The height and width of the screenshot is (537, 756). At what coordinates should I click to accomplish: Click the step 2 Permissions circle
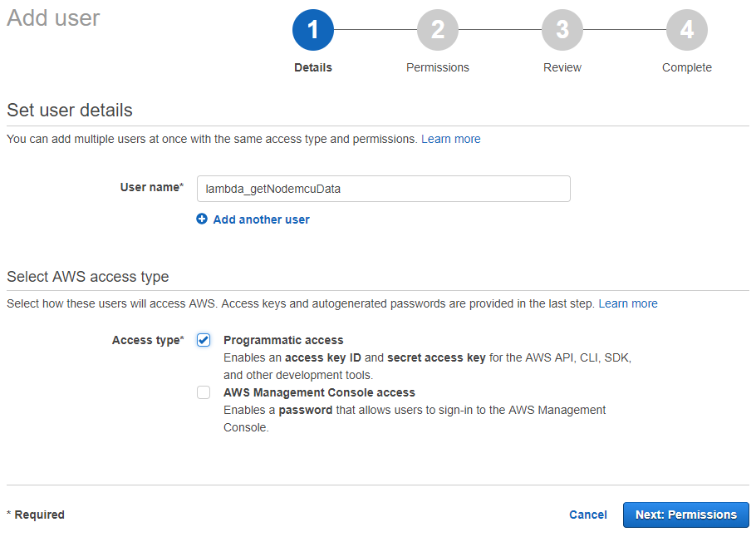coord(437,30)
